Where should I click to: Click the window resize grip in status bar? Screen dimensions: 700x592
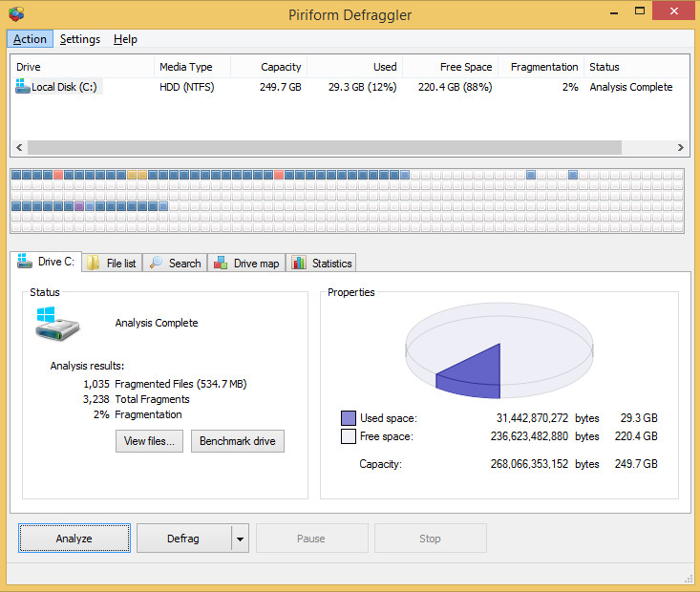click(x=689, y=579)
